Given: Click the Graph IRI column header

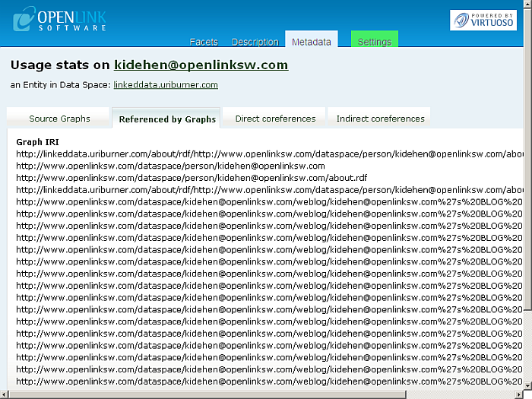Looking at the screenshot, I should [37, 142].
